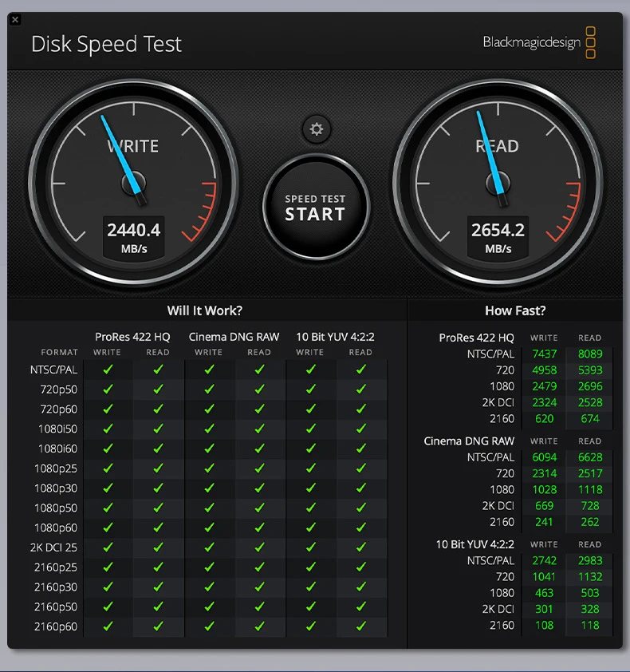Select the 2160p60 format row label

point(56,627)
